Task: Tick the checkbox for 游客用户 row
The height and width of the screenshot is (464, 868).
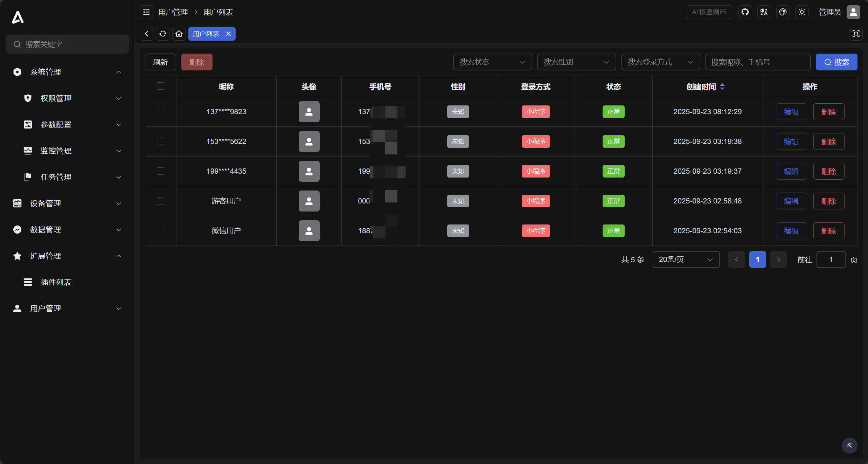Action: [x=160, y=201]
